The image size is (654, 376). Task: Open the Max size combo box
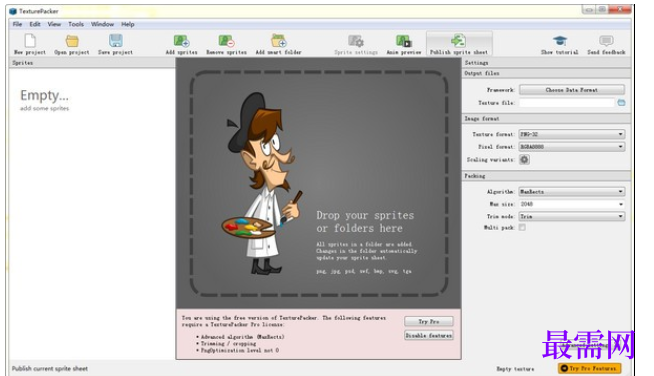coord(571,204)
